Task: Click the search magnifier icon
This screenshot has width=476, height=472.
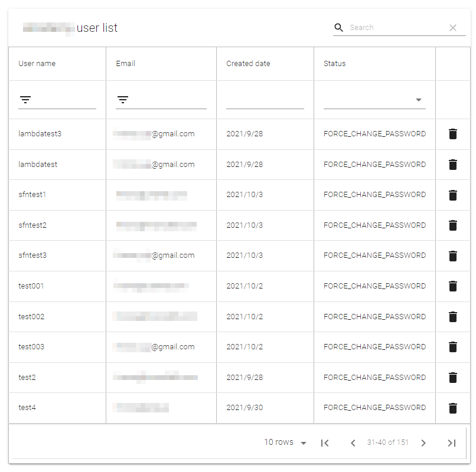Action: coord(339,28)
